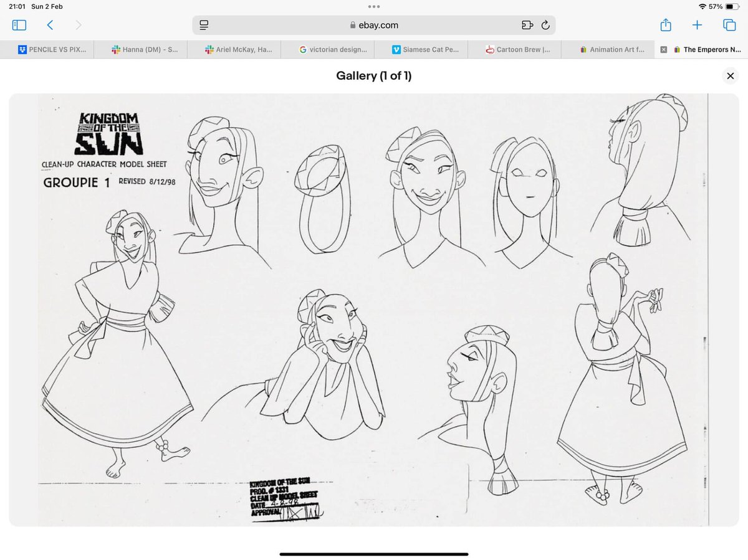Tap the 21:01 clock in status bar
Screen dimensions: 748x560
17,6
